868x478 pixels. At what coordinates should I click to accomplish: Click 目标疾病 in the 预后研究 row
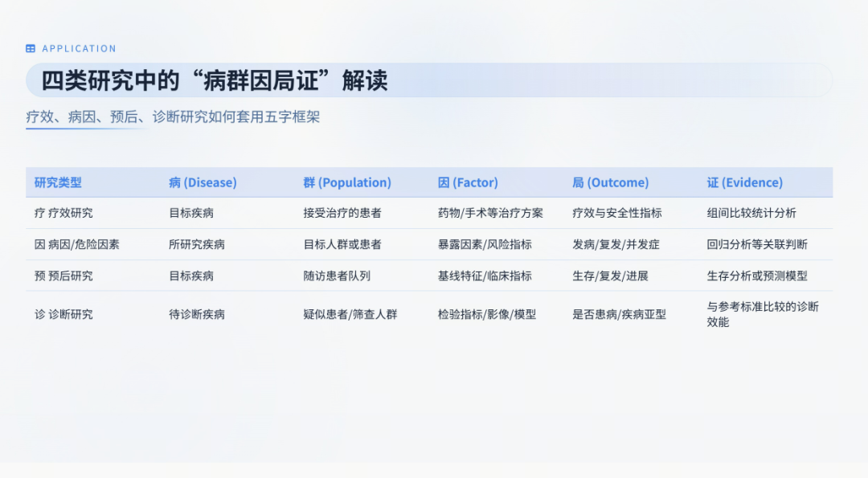(191, 276)
